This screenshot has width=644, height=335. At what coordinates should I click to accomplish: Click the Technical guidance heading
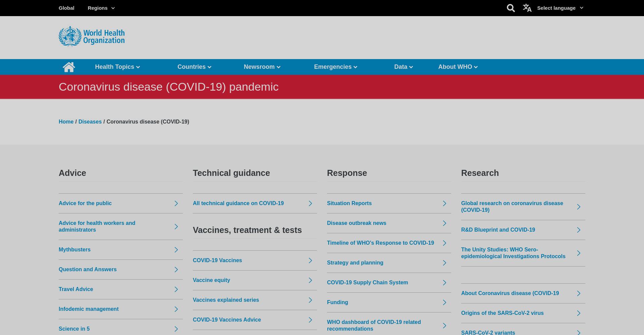coord(231,173)
